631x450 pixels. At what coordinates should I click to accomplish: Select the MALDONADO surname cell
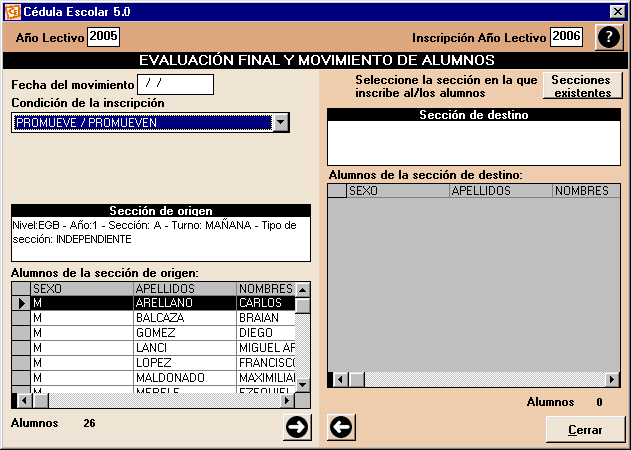pyautogui.click(x=185, y=378)
